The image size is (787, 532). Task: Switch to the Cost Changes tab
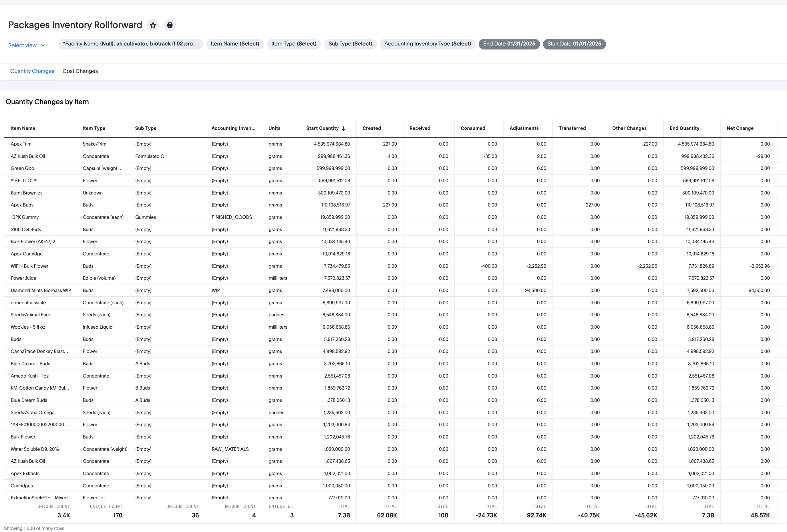[80, 71]
